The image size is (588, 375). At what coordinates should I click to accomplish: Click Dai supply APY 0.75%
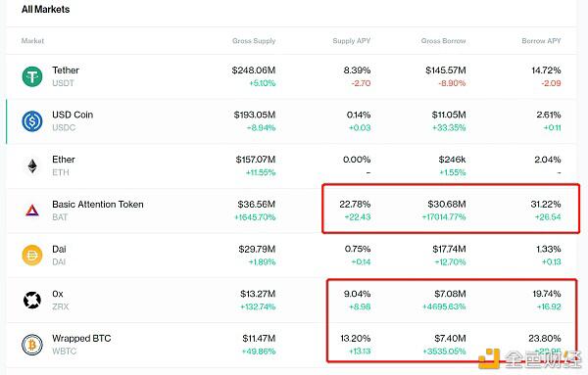click(358, 249)
